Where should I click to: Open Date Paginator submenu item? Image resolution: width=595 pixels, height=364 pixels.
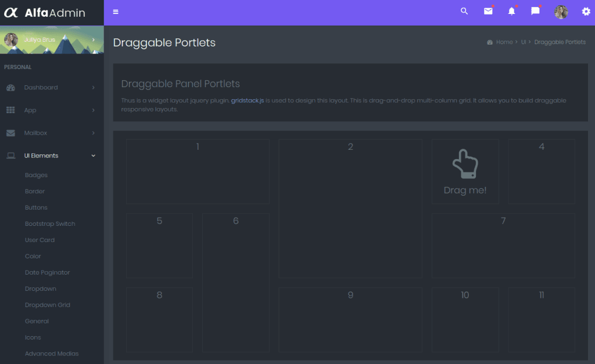(x=47, y=273)
